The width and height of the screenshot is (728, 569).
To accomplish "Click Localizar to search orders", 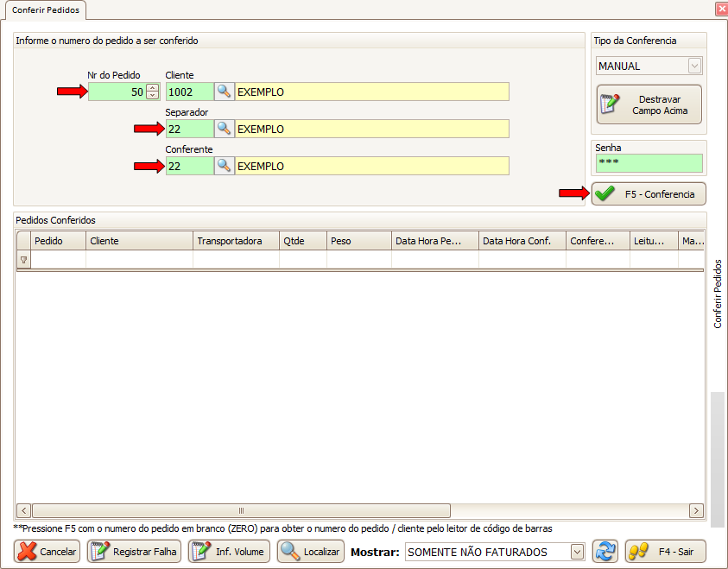I will point(311,552).
